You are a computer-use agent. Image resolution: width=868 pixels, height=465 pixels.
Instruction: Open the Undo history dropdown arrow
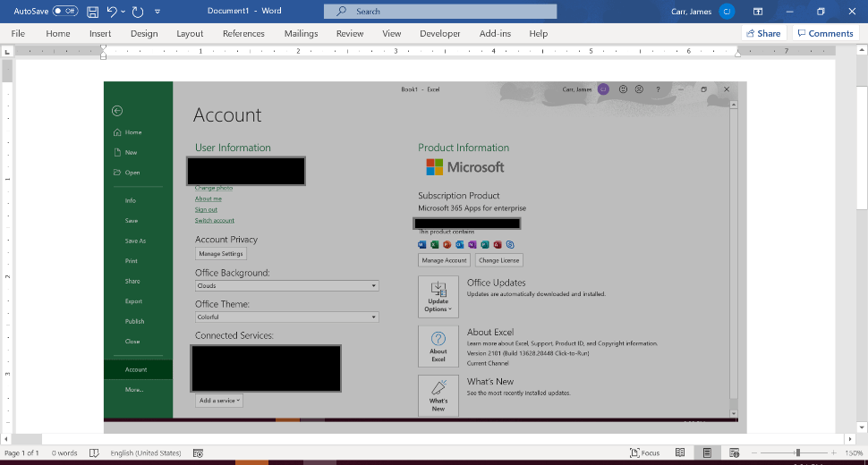[123, 11]
